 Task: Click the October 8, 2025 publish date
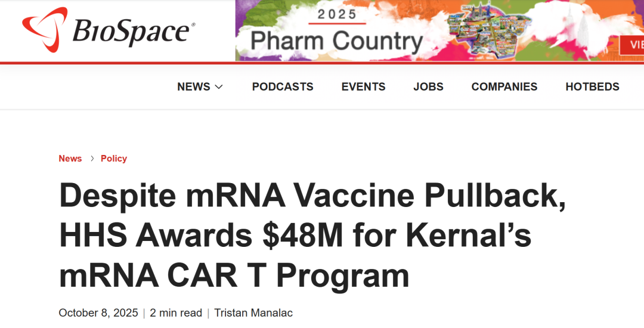tap(98, 312)
